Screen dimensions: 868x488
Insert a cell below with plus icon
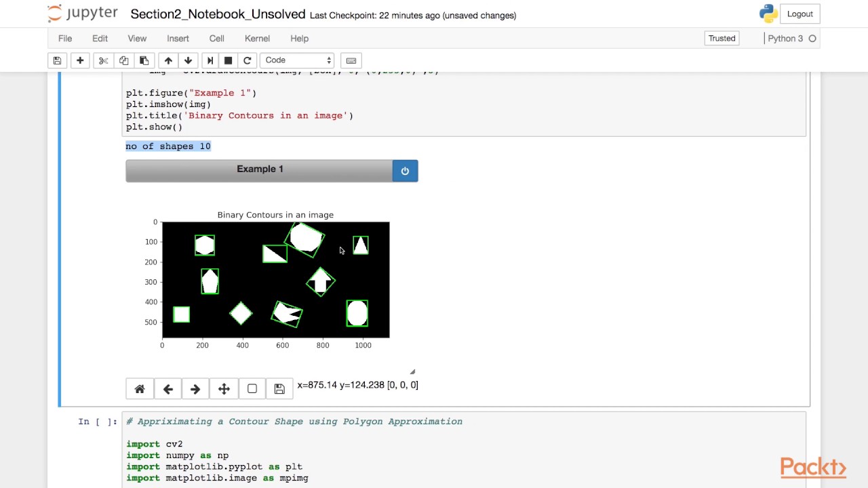pyautogui.click(x=80, y=60)
